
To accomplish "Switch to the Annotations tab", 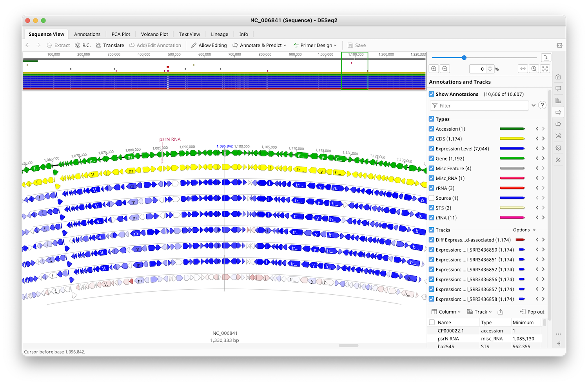I will (x=87, y=34).
